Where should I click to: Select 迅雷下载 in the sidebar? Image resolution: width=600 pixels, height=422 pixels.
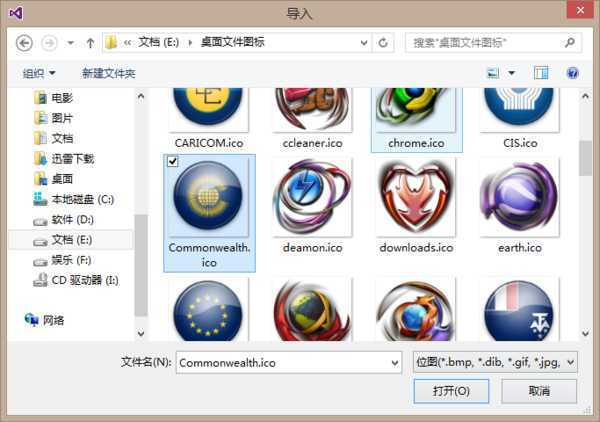pos(64,158)
